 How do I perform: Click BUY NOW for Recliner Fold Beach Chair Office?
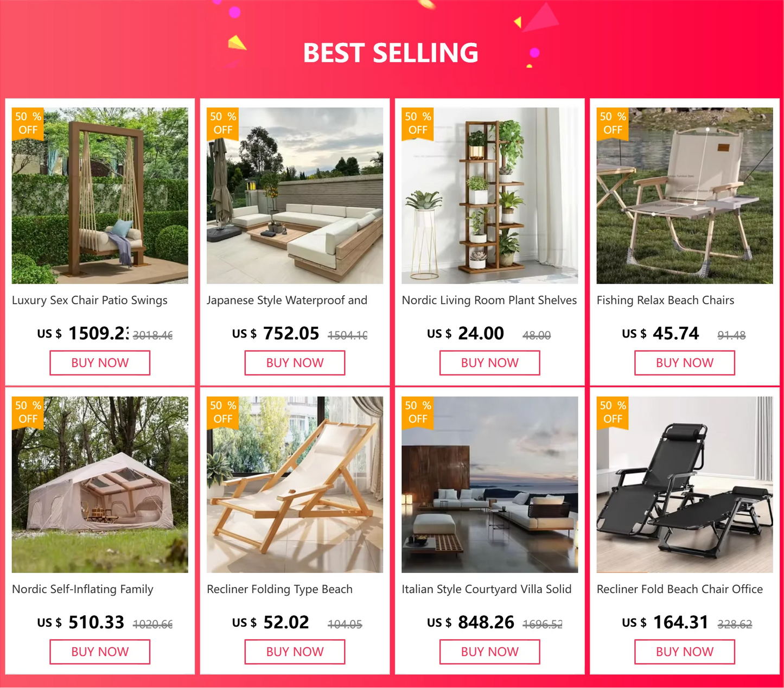pos(684,652)
